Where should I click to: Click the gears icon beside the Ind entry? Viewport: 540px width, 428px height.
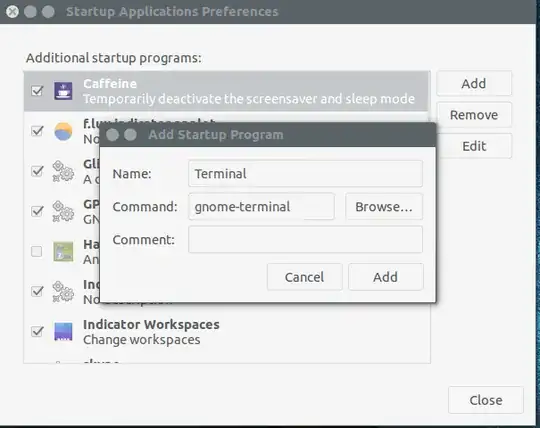[63, 291]
